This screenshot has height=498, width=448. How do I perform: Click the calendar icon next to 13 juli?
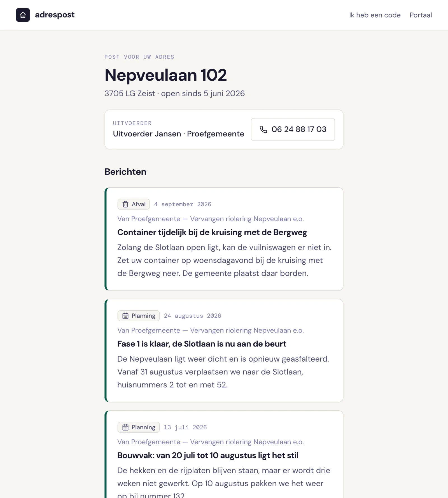coord(125,427)
